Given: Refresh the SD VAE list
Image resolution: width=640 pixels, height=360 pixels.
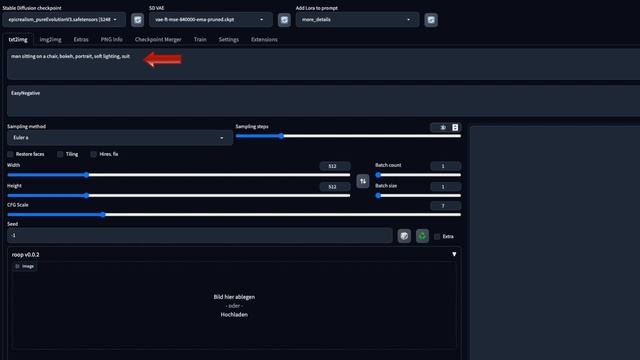Looking at the screenshot, I should [284, 20].
